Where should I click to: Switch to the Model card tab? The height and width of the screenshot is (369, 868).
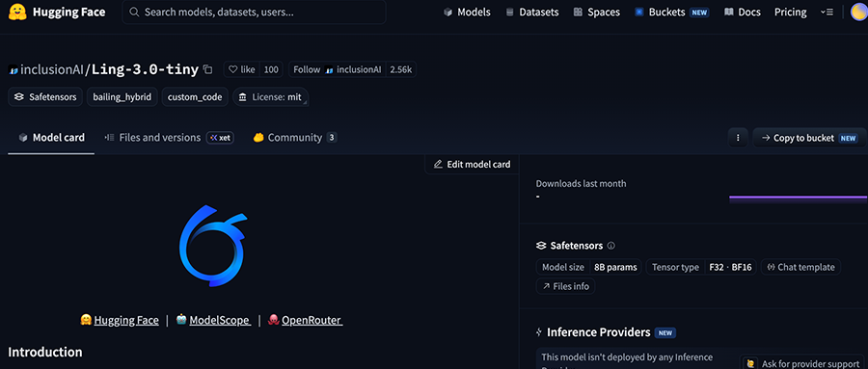(51, 137)
